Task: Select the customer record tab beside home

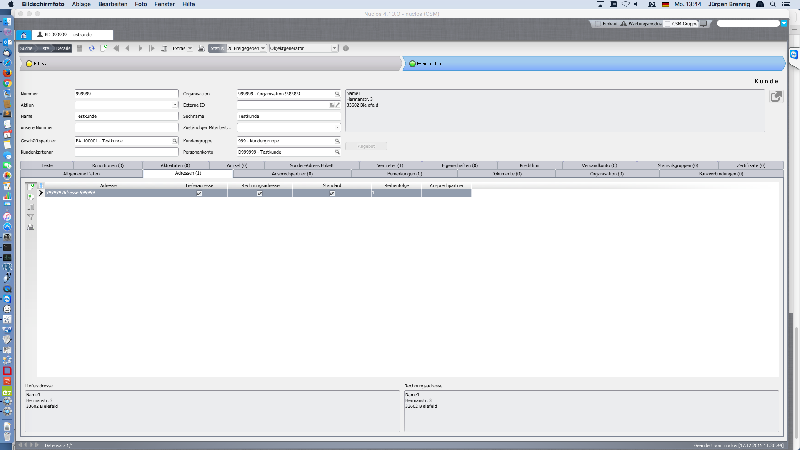Action: [72, 35]
